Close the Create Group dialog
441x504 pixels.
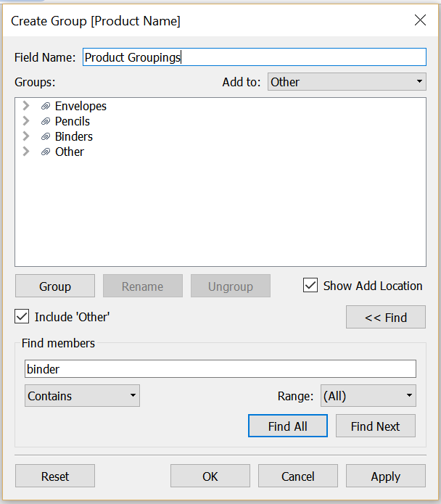[420, 20]
